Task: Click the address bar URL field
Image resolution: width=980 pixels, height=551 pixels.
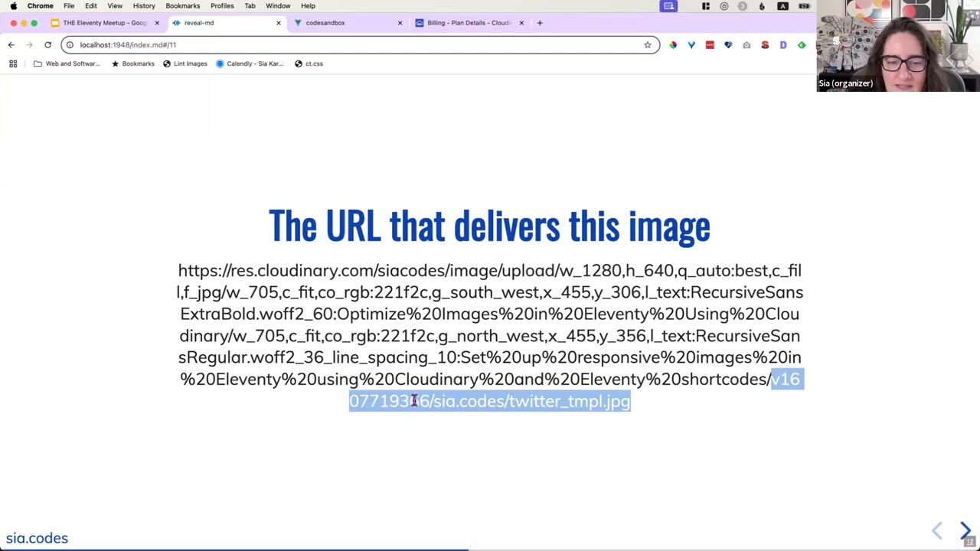Action: [x=360, y=45]
